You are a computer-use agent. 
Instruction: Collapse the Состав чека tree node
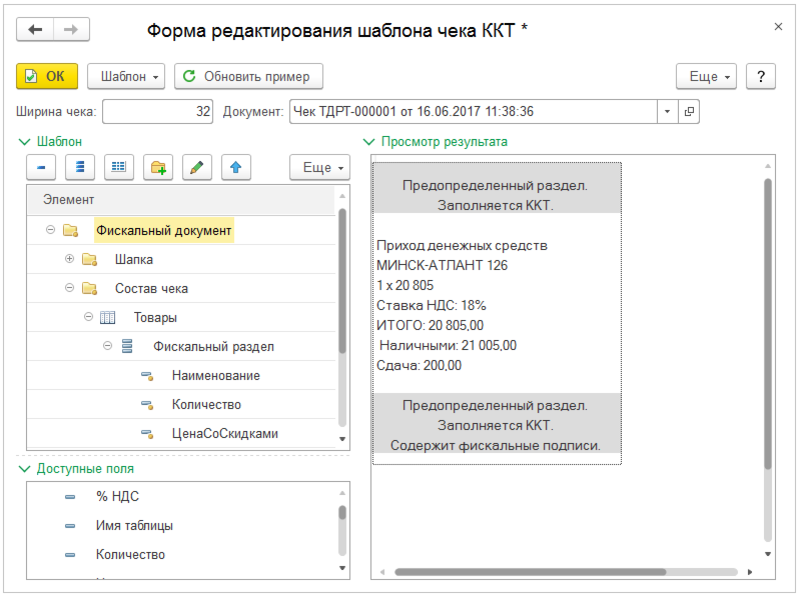pos(69,288)
